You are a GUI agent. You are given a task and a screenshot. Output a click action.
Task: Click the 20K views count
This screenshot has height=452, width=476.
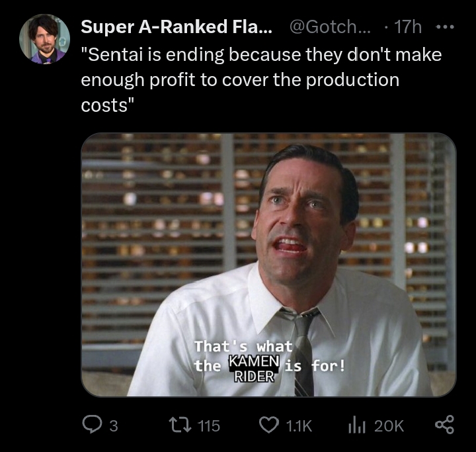389,426
